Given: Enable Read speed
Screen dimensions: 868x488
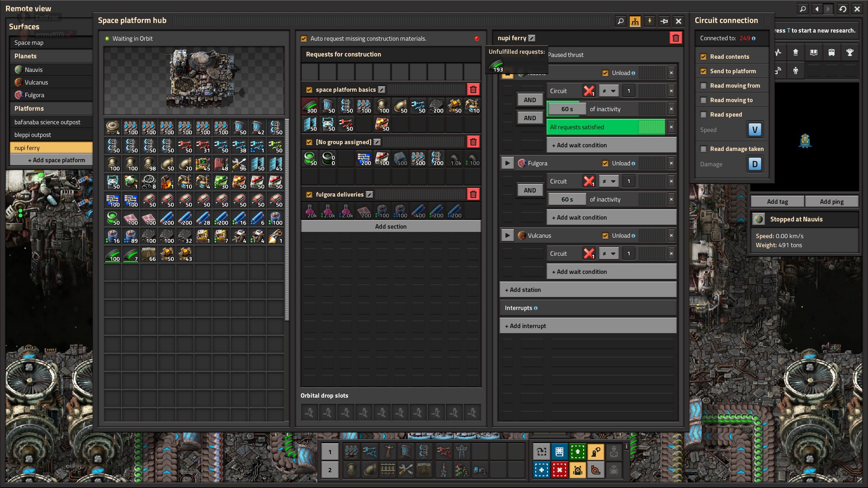Looking at the screenshot, I should click(703, 115).
